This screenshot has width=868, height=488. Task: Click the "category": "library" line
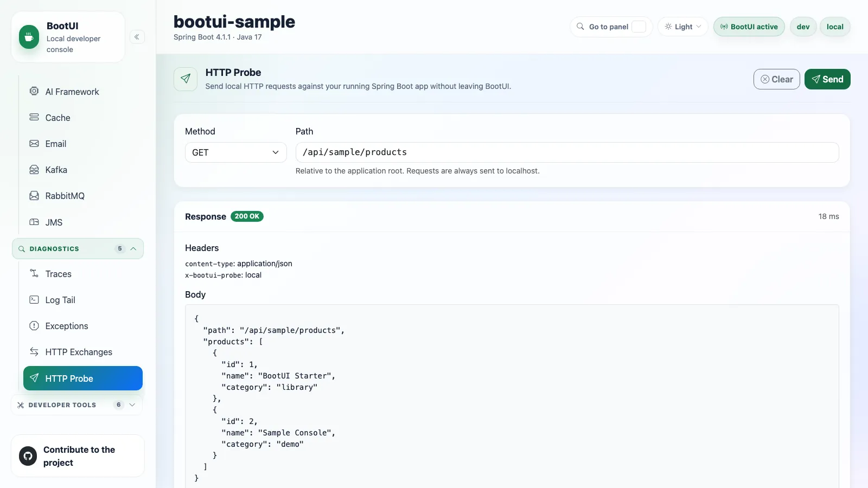[x=269, y=387]
